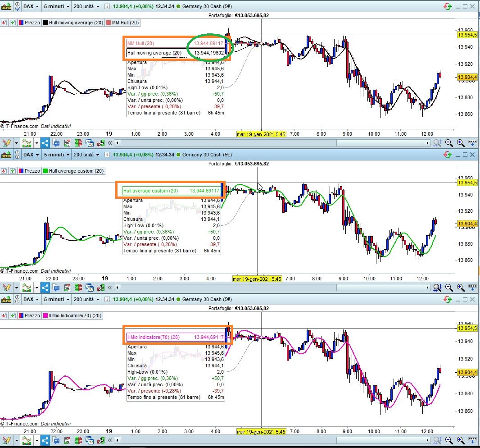Click the 13.954,5 price label on the top chart axis

(467, 35)
